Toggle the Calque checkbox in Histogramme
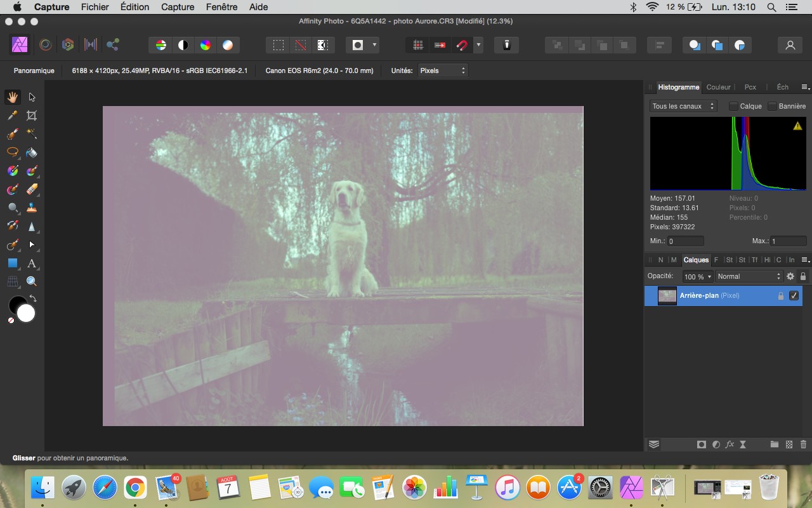 (733, 106)
